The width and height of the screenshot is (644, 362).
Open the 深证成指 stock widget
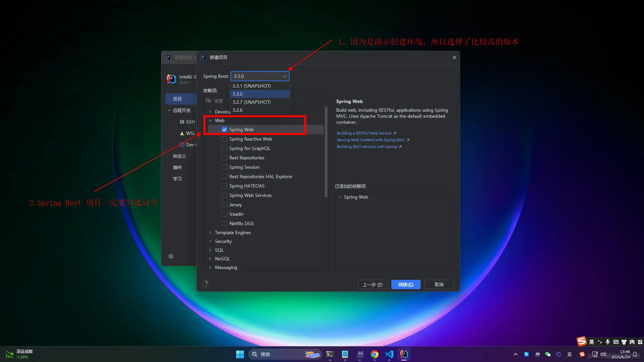(x=19, y=354)
